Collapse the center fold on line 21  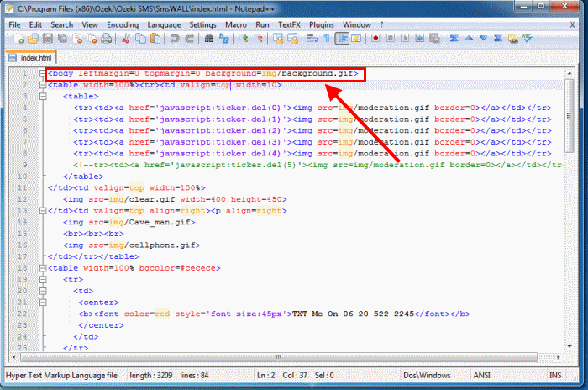coord(43,303)
